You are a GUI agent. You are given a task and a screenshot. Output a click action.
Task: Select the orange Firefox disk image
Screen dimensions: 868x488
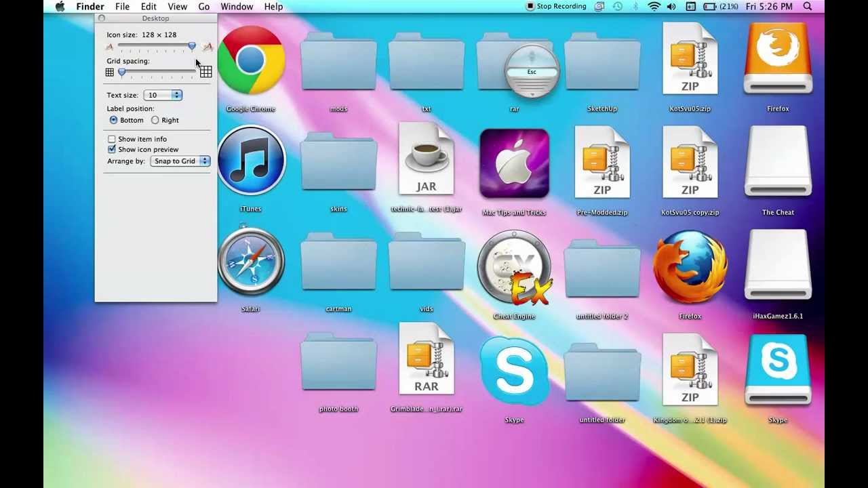tap(778, 58)
